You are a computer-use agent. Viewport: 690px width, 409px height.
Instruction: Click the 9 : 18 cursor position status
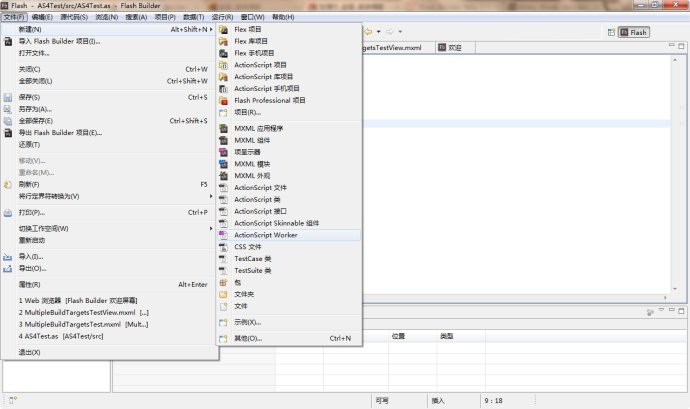click(x=493, y=401)
